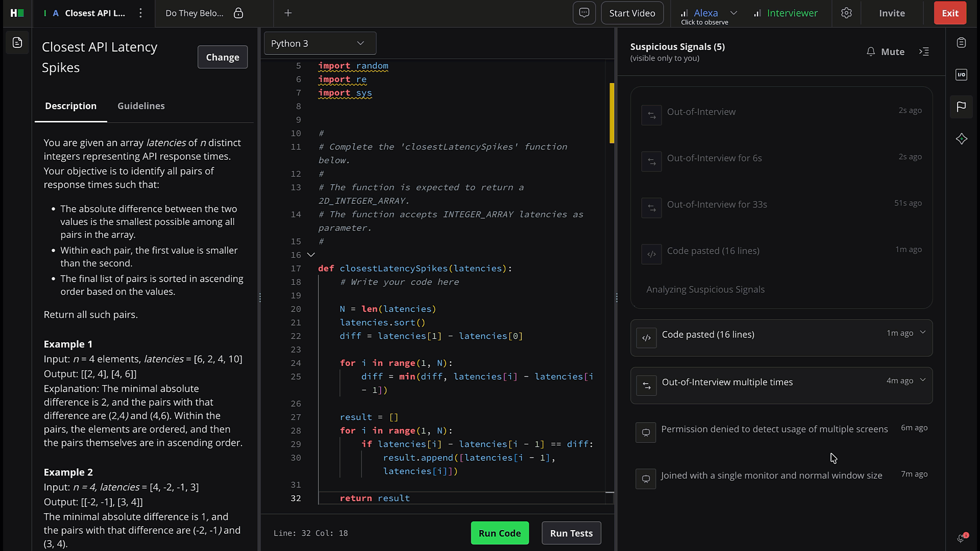Open the diamond AI assistant sidebar icon
Screen dimensions: 980x551
[961, 139]
